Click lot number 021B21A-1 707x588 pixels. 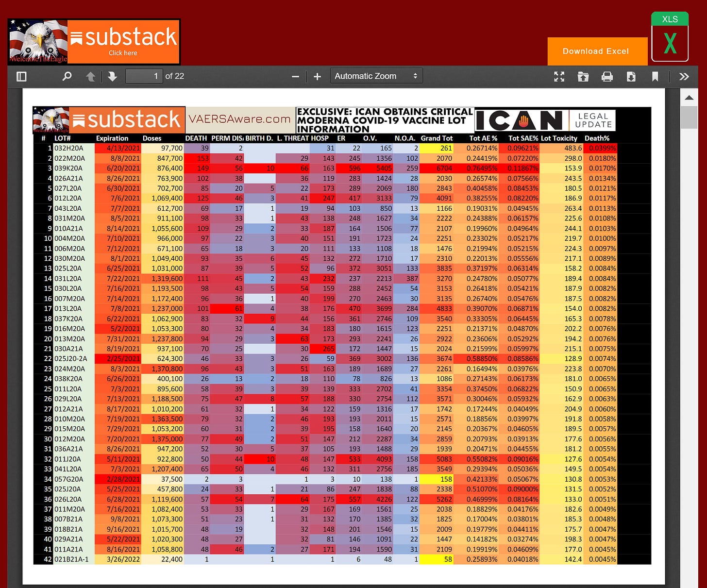click(71, 559)
